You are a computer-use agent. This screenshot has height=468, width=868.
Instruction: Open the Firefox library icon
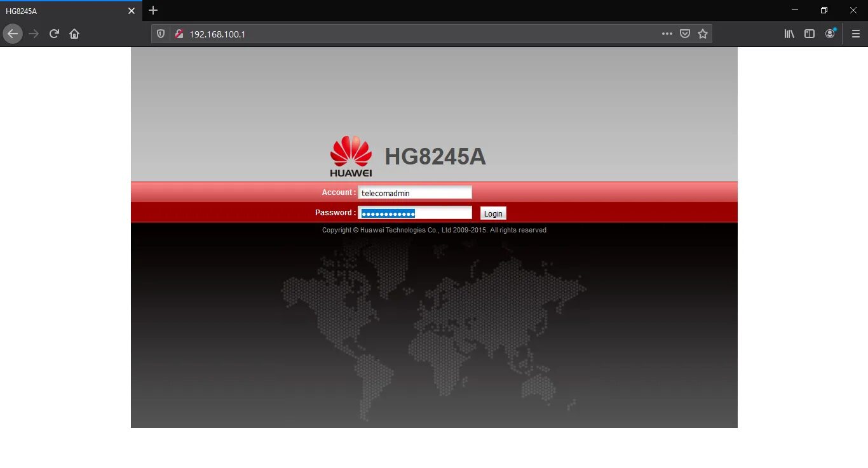(x=789, y=33)
